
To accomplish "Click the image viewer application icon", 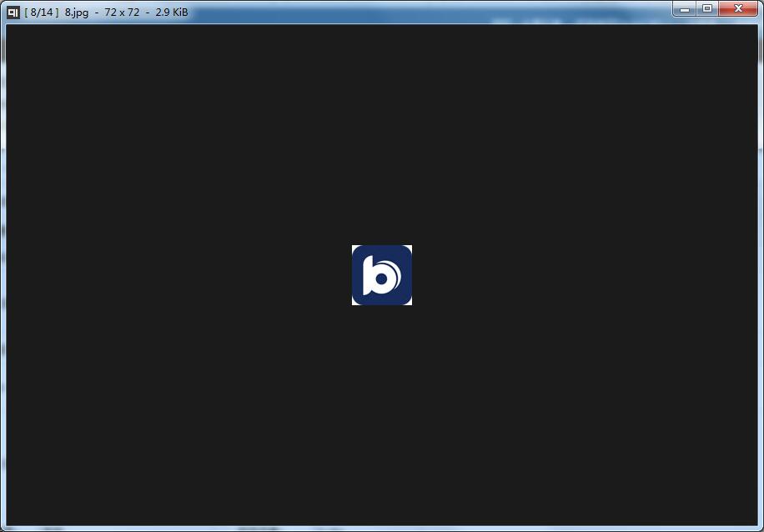I will coord(13,12).
